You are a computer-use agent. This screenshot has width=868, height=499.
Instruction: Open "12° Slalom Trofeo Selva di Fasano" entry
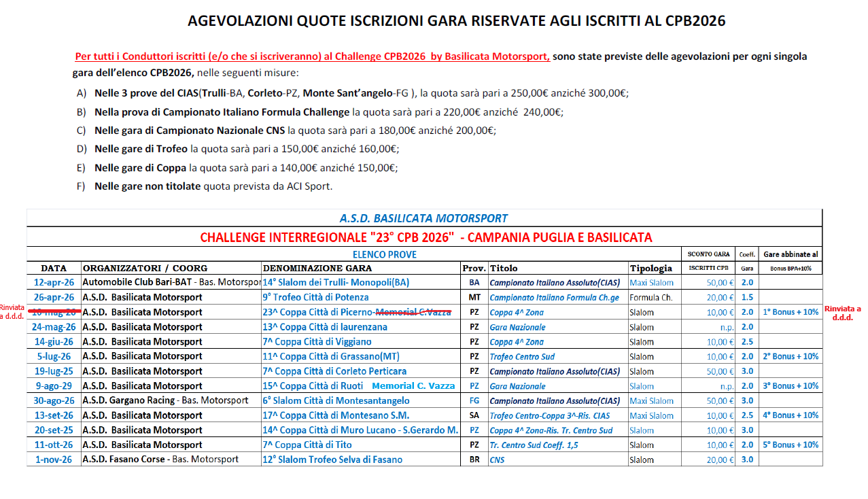pos(332,460)
